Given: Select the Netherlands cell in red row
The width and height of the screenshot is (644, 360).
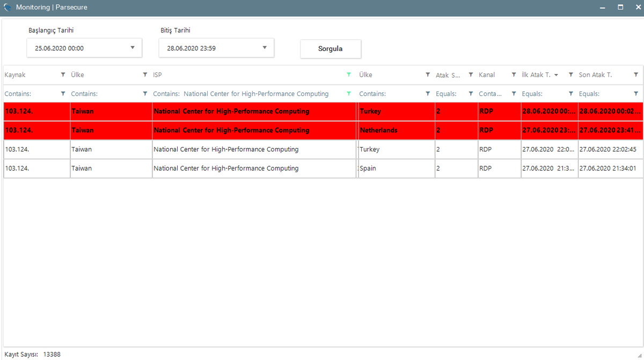Looking at the screenshot, I should 396,130.
